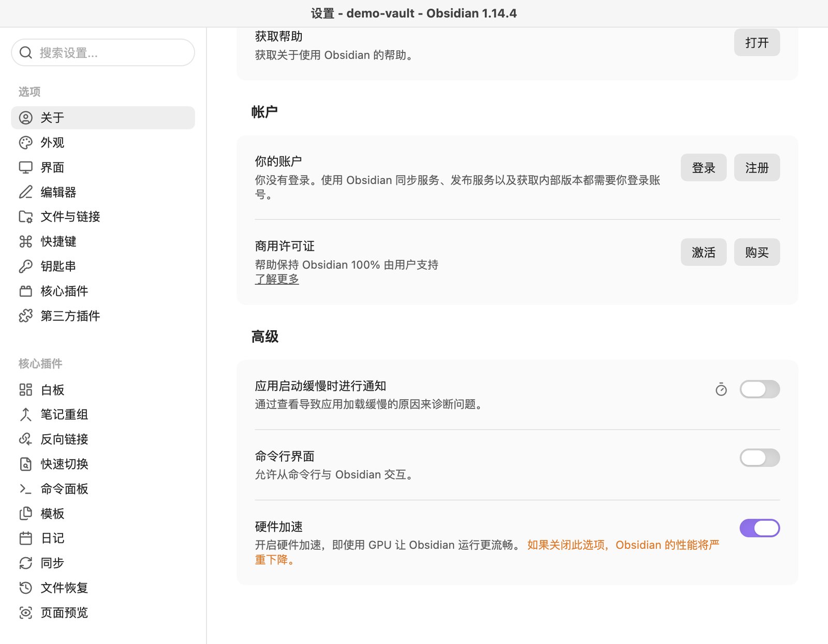The height and width of the screenshot is (644, 828).
Task: Enable 应用启动缓慢时进行通知 toggle
Action: tap(760, 389)
